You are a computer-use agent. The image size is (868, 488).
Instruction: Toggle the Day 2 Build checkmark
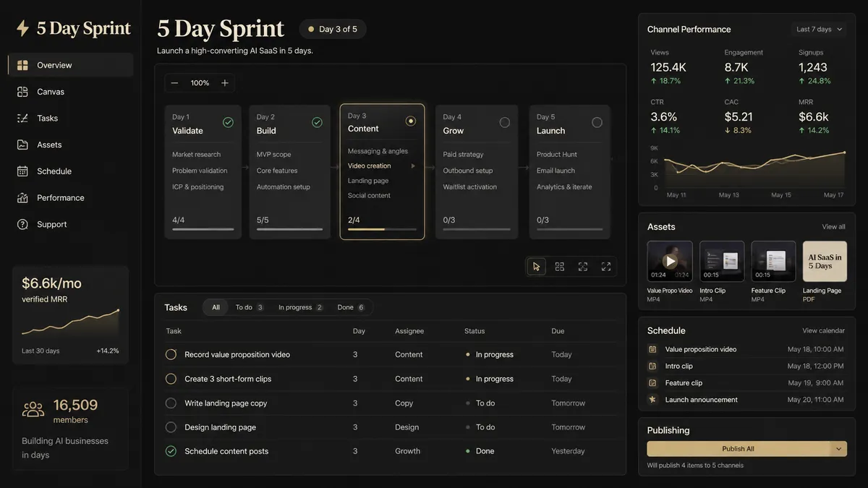tap(317, 122)
